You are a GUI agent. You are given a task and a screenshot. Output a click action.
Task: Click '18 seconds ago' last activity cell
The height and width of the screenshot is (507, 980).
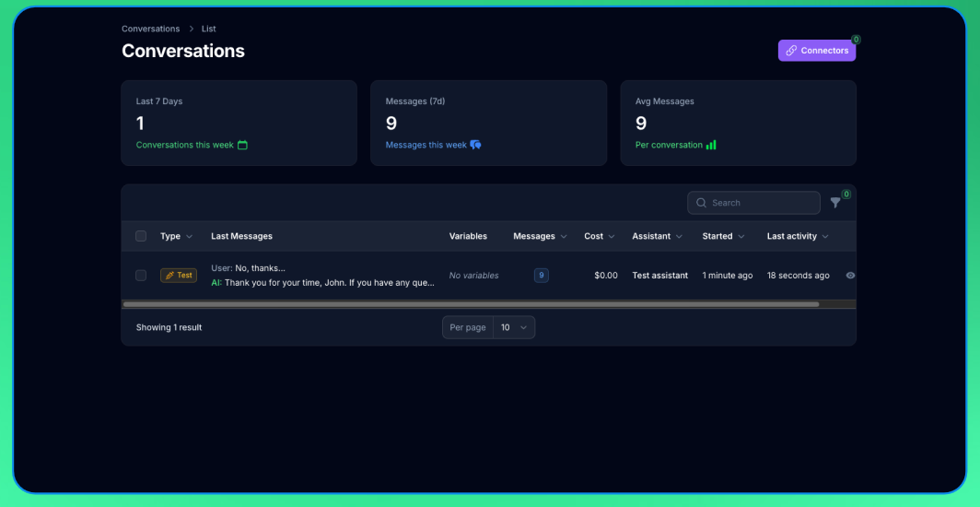click(799, 276)
